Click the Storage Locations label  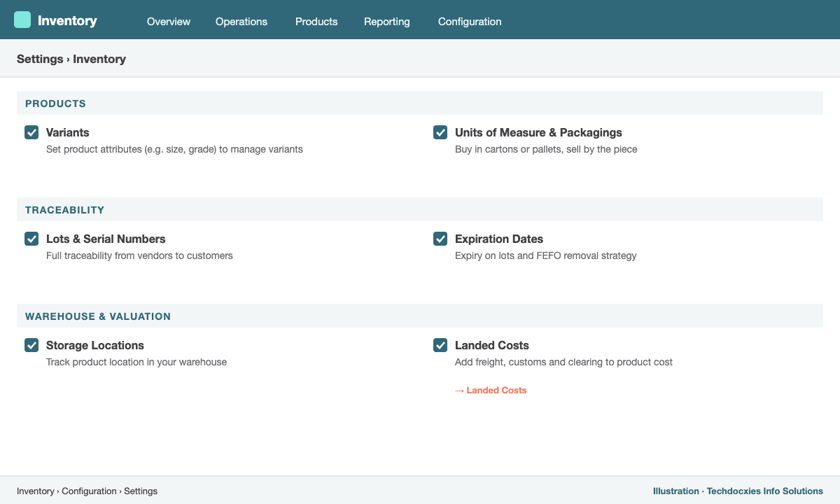pos(95,345)
